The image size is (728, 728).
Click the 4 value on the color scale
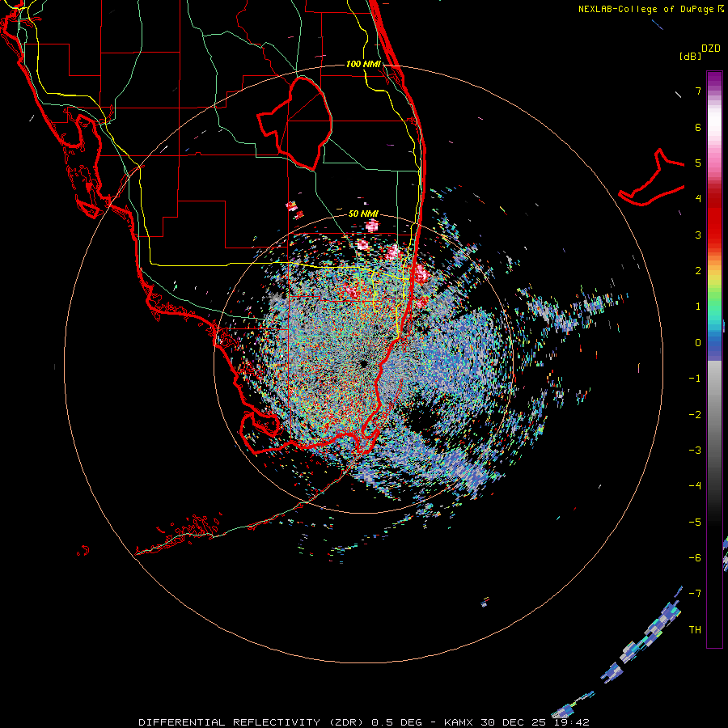point(698,198)
